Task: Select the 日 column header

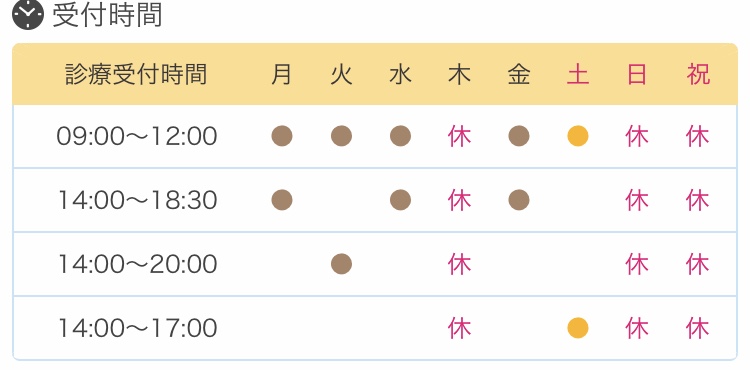Action: coord(637,75)
